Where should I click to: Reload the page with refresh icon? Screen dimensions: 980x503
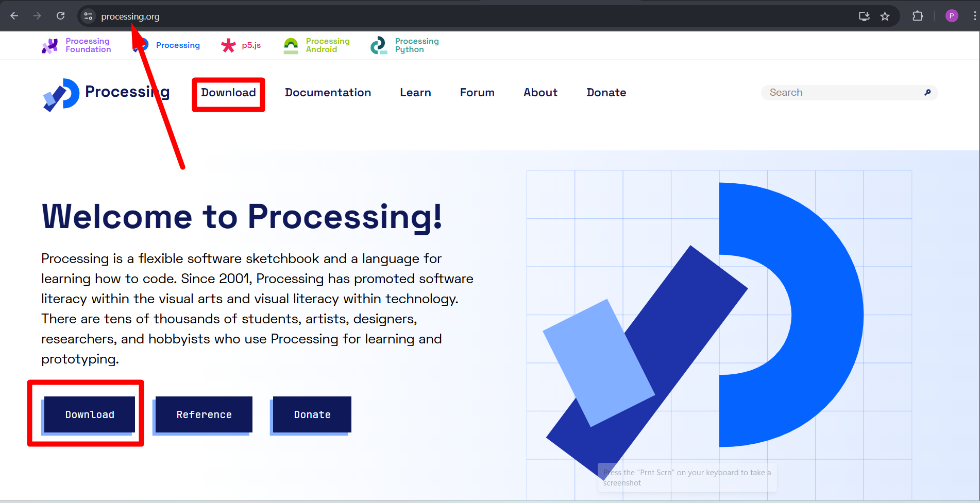[x=60, y=16]
